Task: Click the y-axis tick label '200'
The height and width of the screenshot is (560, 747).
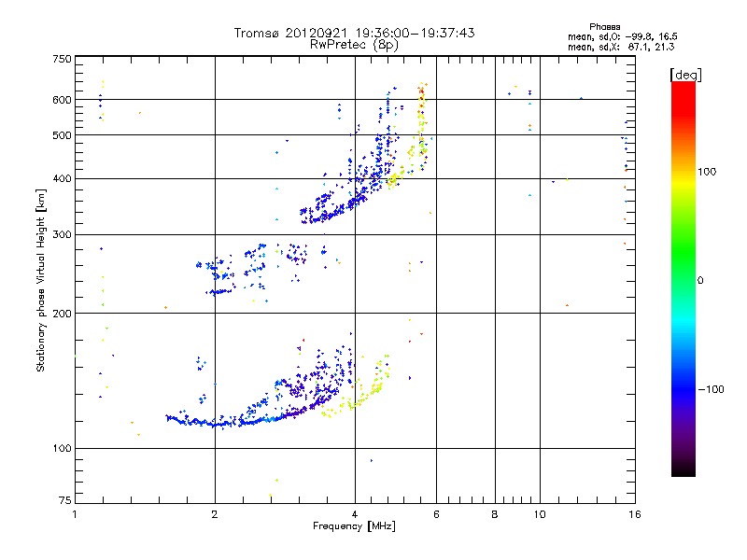Action: click(62, 314)
